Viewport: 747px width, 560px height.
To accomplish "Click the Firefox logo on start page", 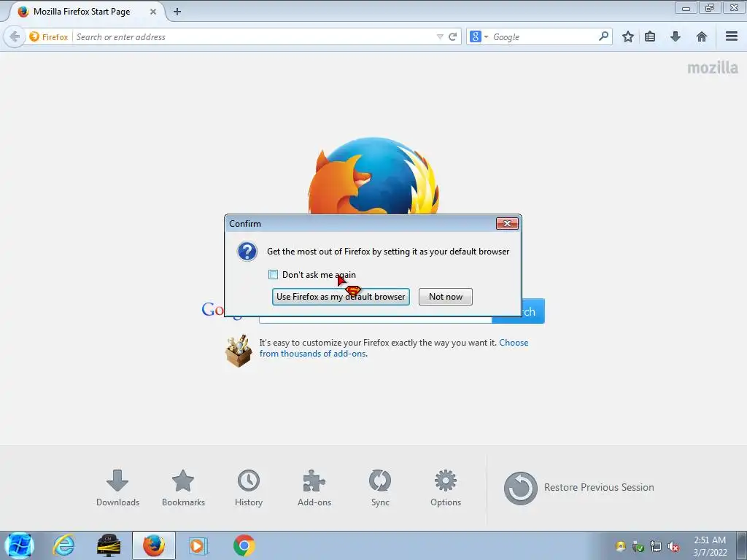I will 373,176.
